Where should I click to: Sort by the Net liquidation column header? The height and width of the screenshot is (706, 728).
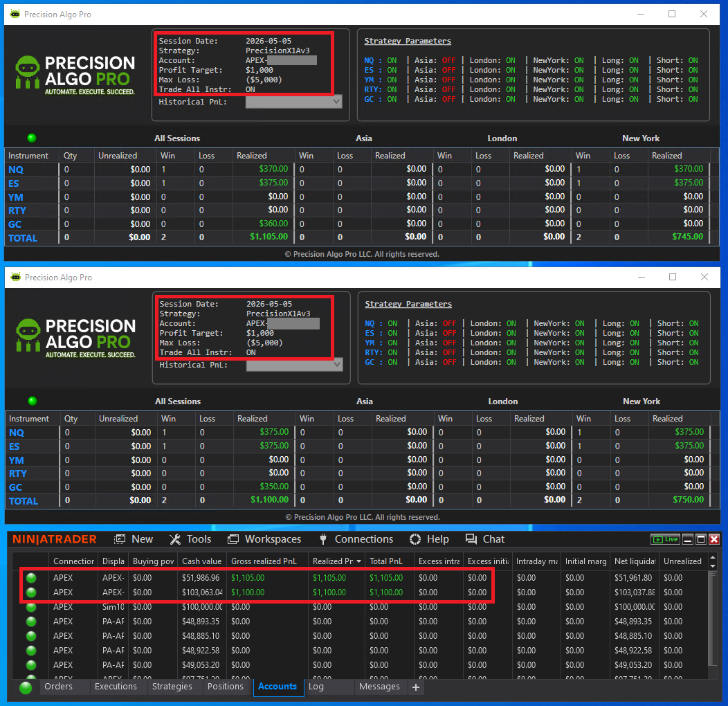coord(635,561)
